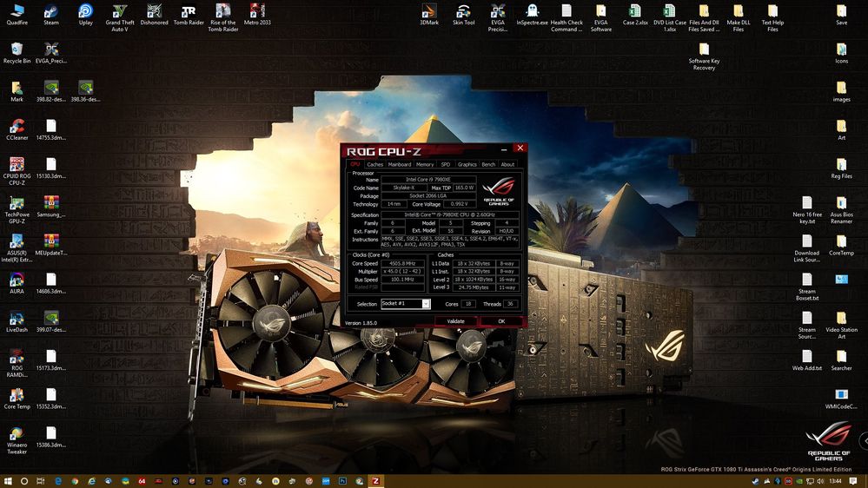Open the Quadfire desktop shortcut

pyautogui.click(x=17, y=15)
